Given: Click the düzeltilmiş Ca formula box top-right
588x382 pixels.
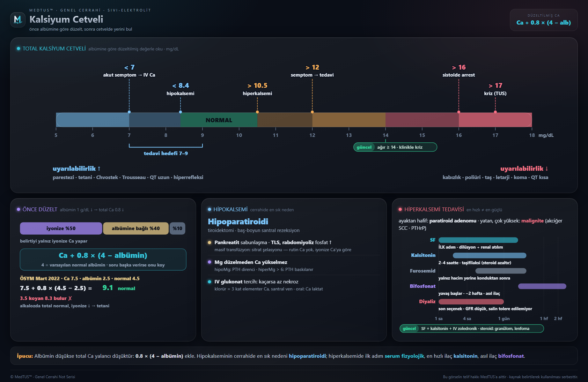Looking at the screenshot, I should (x=544, y=20).
